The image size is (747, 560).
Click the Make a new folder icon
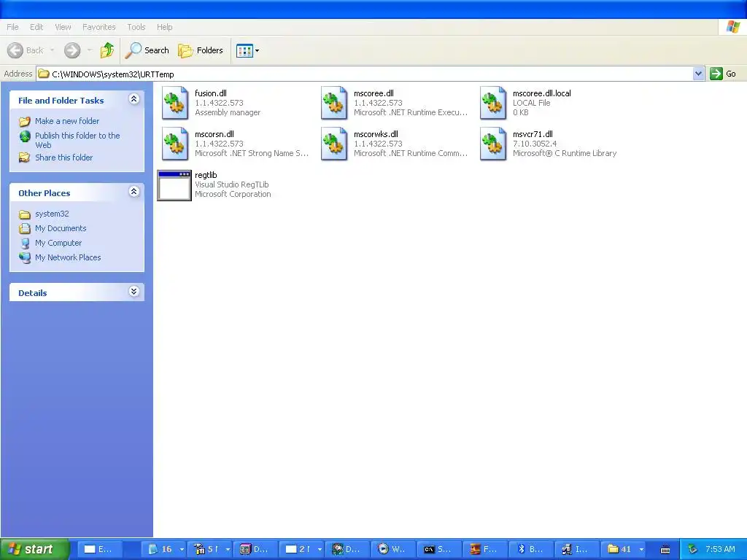click(x=25, y=121)
